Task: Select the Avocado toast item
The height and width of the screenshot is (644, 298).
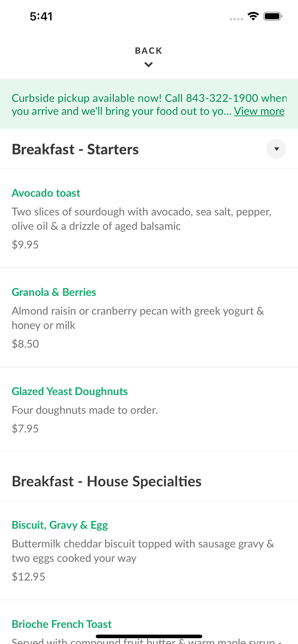Action: (x=46, y=193)
